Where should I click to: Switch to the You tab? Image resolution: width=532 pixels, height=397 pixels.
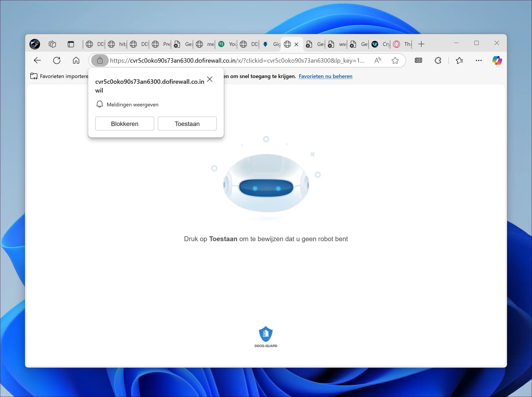click(227, 44)
